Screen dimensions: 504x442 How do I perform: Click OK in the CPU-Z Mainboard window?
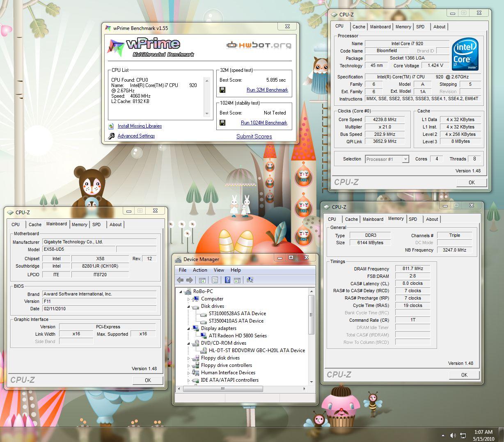pyautogui.click(x=148, y=380)
